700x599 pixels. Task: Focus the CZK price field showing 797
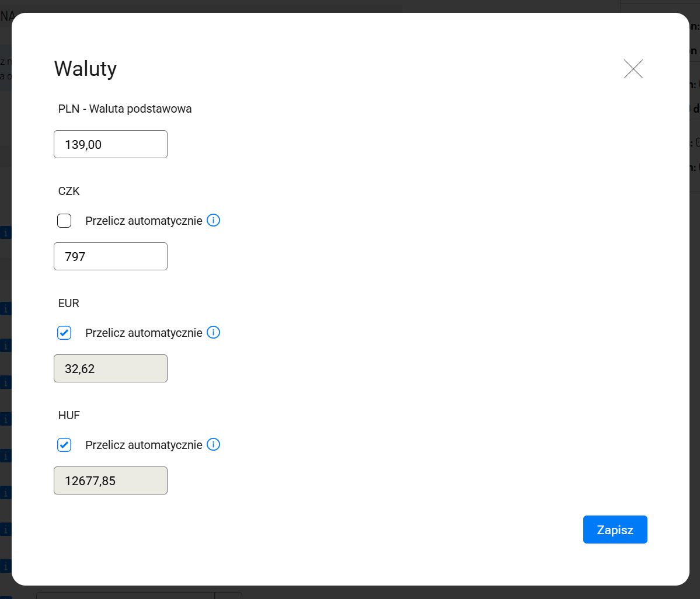[110, 256]
